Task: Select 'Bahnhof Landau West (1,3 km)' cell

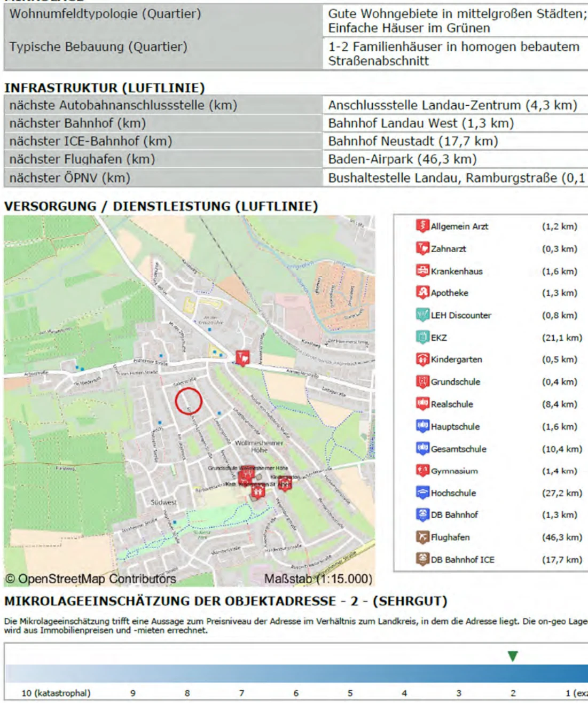Action: [455, 123]
